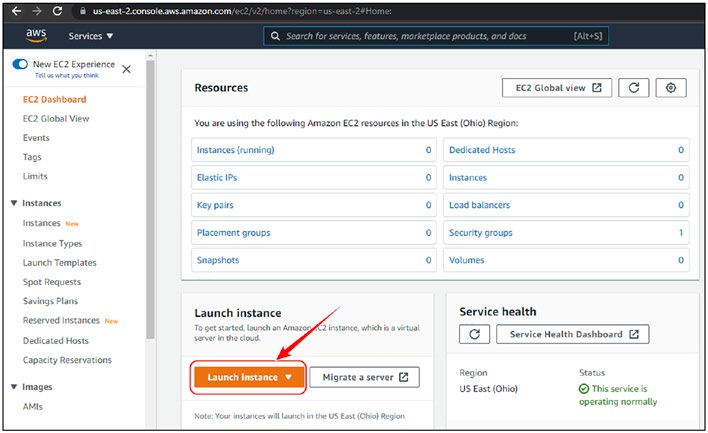Open Tags in sidebar
The width and height of the screenshot is (708, 433).
pyautogui.click(x=32, y=157)
